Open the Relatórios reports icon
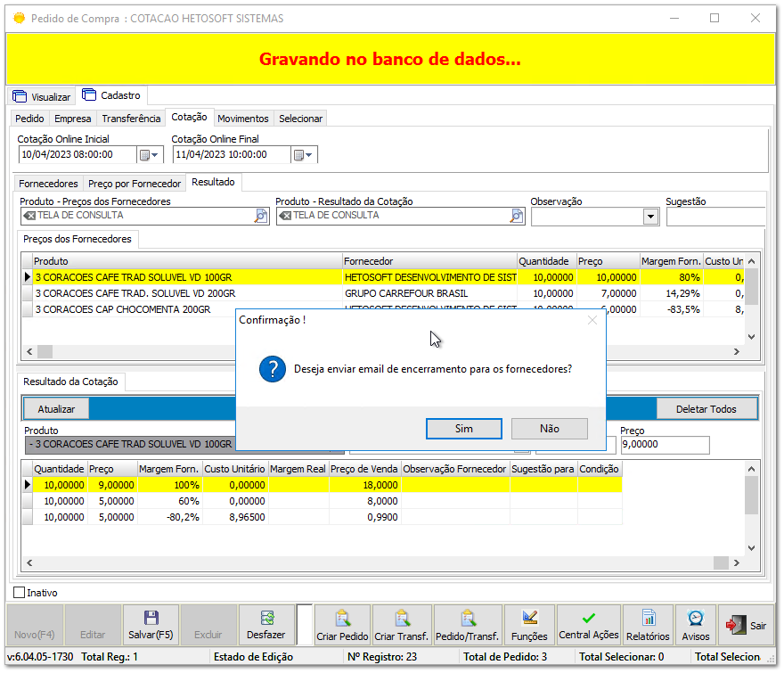784x673 pixels. click(x=648, y=618)
